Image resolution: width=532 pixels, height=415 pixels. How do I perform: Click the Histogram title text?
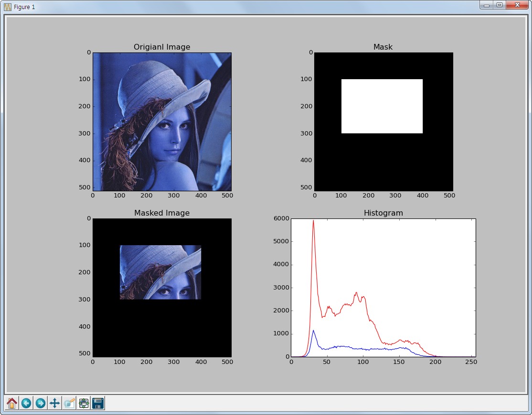coord(383,213)
